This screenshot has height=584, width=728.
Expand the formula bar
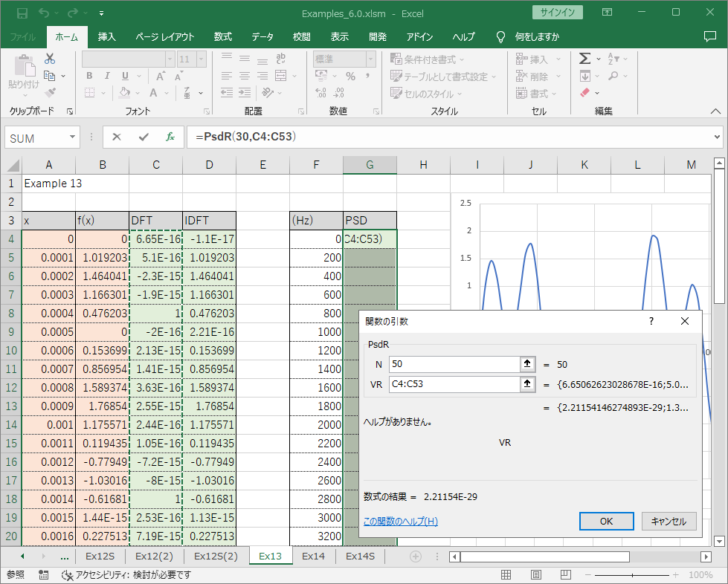(x=716, y=137)
